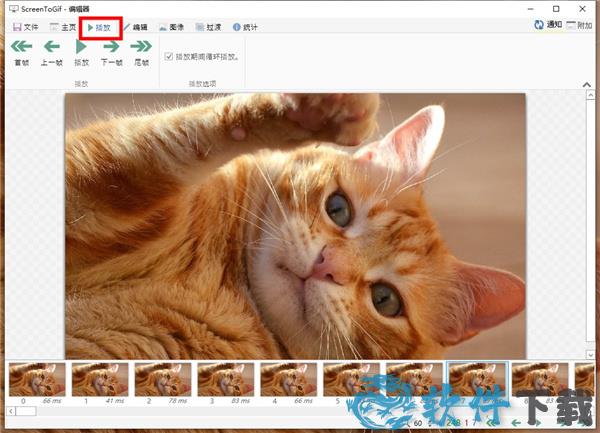The image size is (600, 433).
Task: Click the 附加 (Extras) button
Action: 579,24
